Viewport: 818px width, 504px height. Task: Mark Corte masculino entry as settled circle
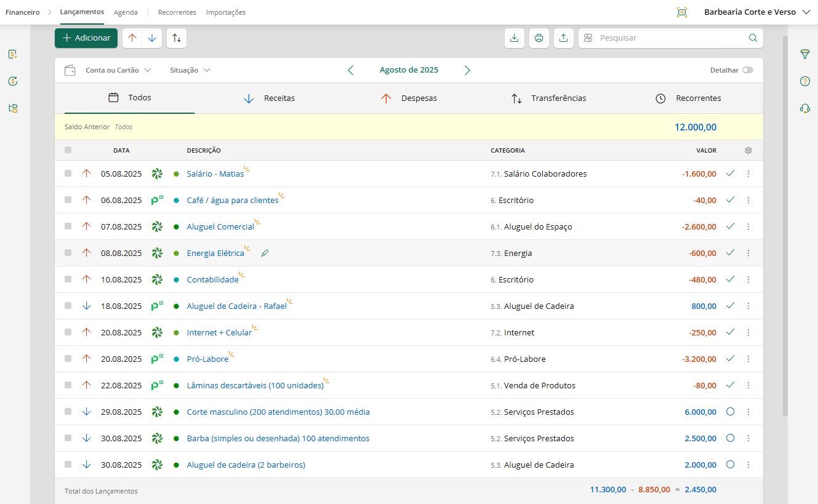[730, 412]
